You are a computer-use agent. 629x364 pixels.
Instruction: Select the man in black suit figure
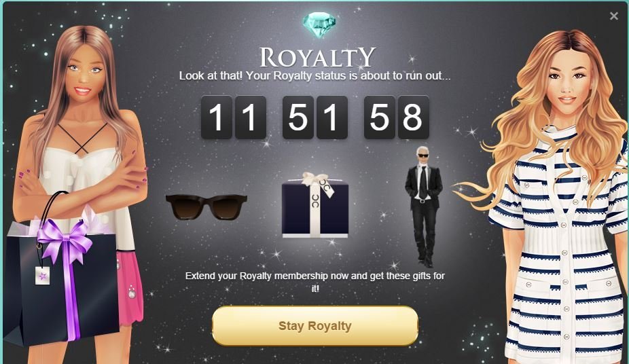point(424,207)
